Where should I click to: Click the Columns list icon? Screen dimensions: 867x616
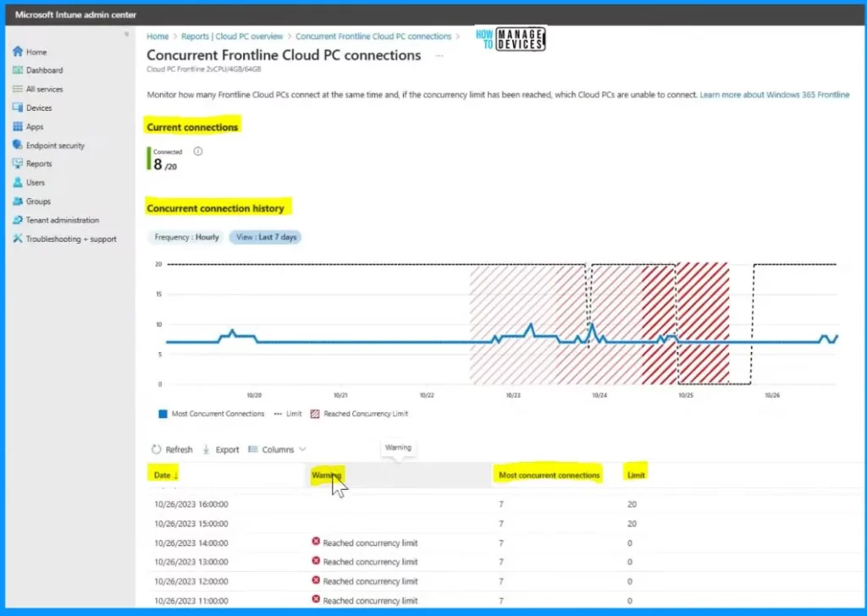252,449
